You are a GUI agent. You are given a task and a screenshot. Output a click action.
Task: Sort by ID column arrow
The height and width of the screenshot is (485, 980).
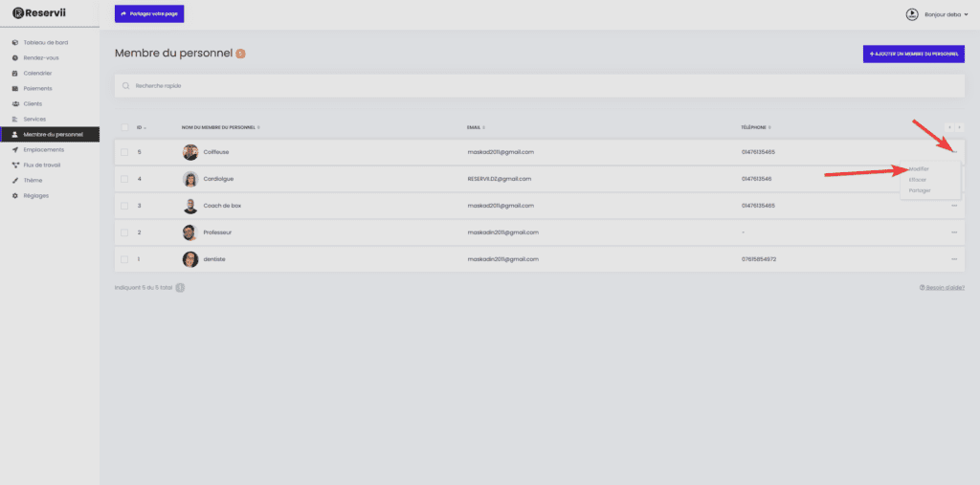pyautogui.click(x=145, y=127)
